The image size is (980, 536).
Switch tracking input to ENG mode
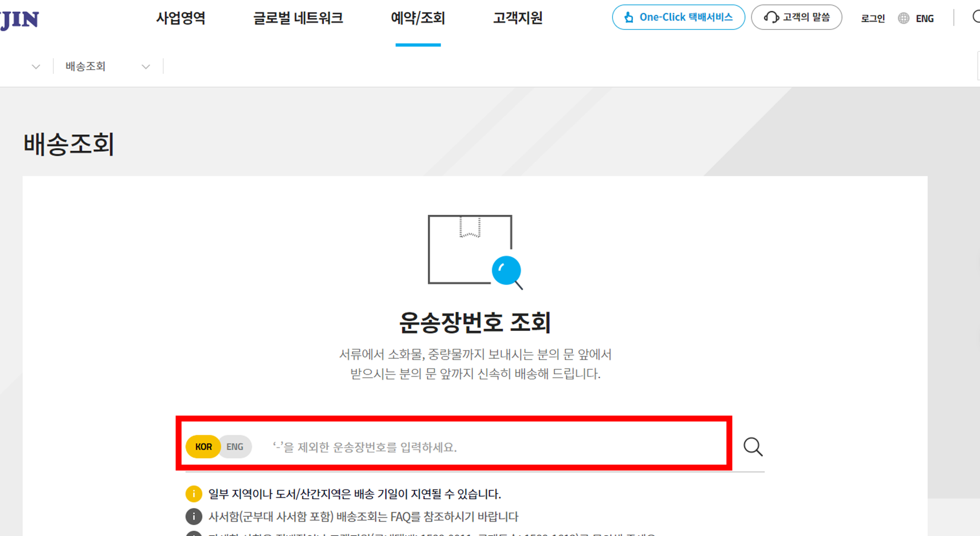(x=235, y=446)
